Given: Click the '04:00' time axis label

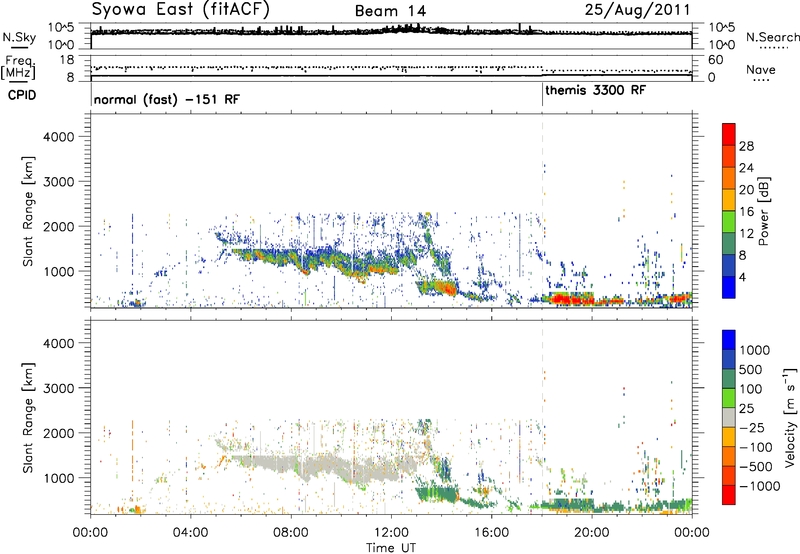Looking at the screenshot, I should click(x=190, y=533).
